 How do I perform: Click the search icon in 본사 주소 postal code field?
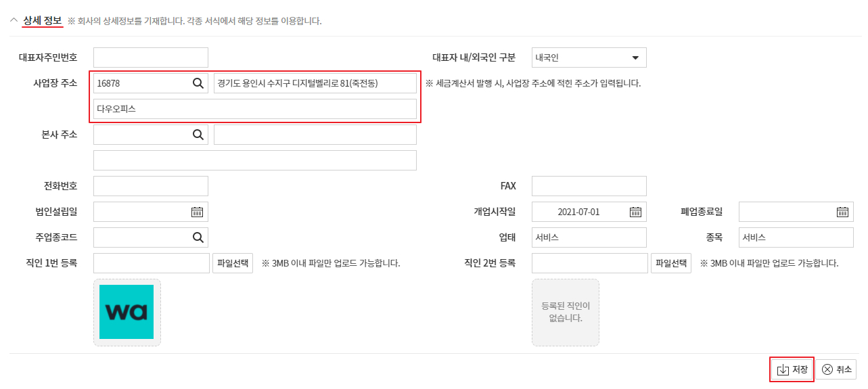[x=198, y=135]
